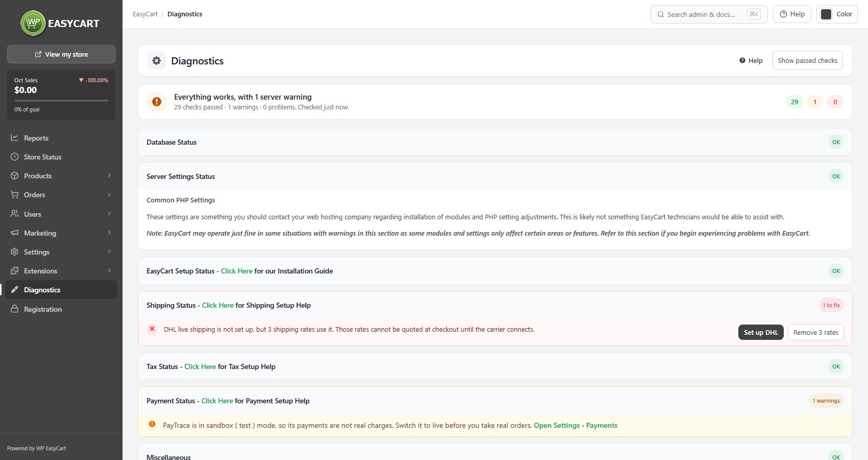Click the gear icon beside Diagnostics heading
This screenshot has width=868, height=460.
(x=157, y=60)
